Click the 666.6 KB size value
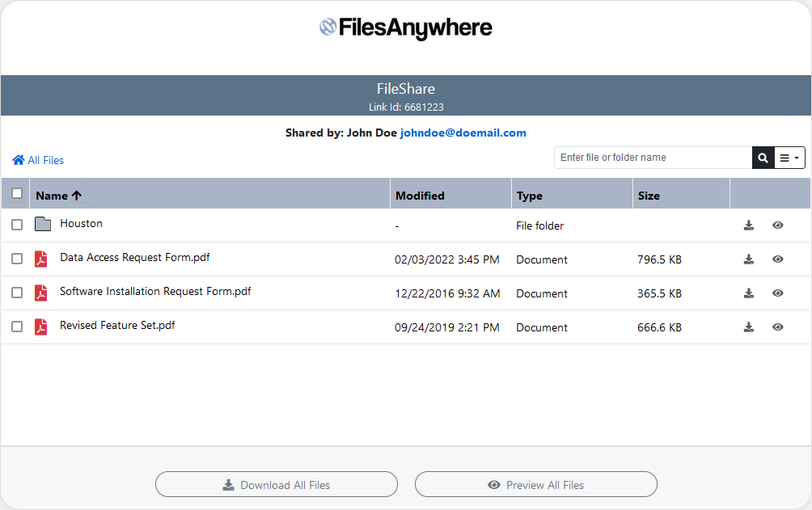The image size is (812, 510). point(659,327)
